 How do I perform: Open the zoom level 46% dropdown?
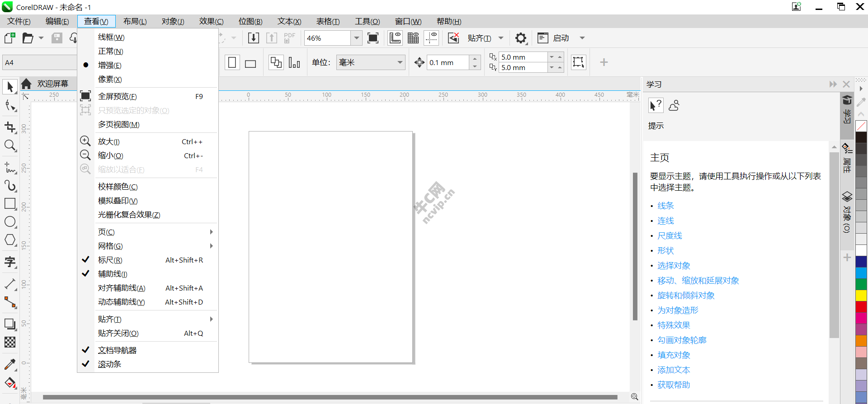click(356, 38)
